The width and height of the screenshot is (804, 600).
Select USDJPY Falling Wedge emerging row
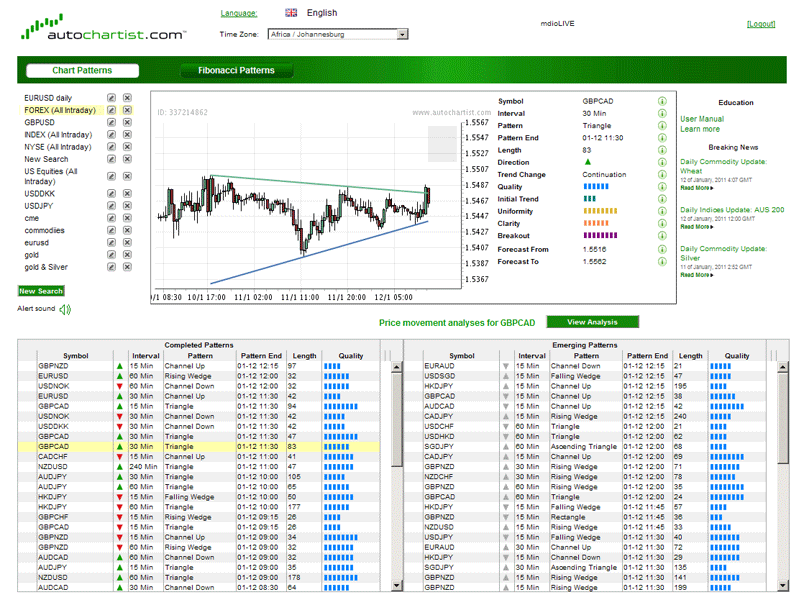[585, 537]
